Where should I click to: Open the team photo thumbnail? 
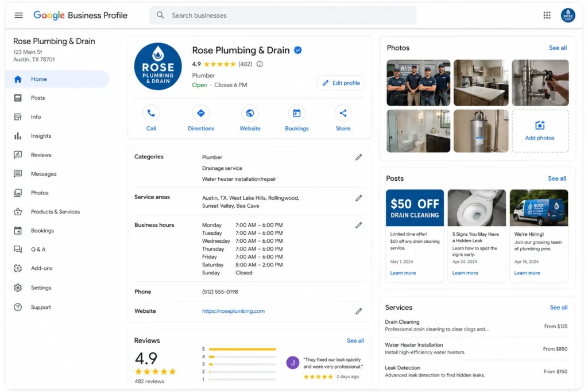(418, 83)
